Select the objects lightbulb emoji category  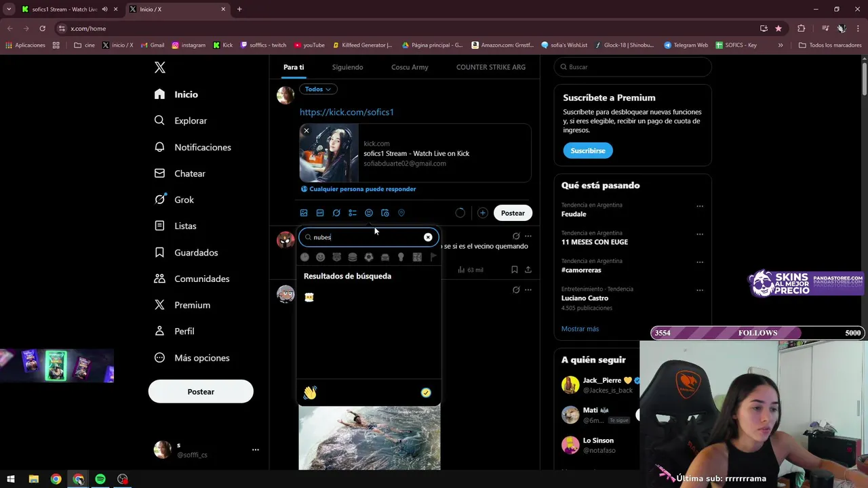click(401, 257)
